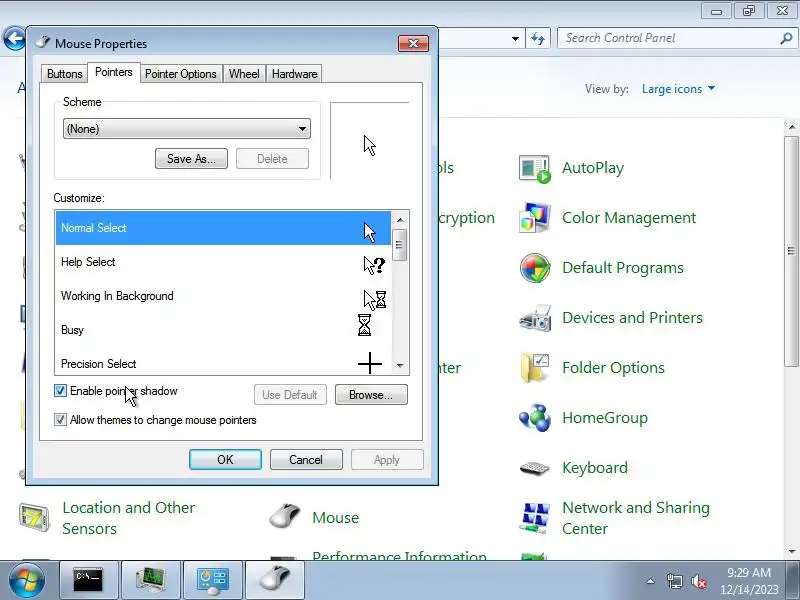Click Cancel in Mouse Properties
800x600 pixels.
(x=306, y=460)
